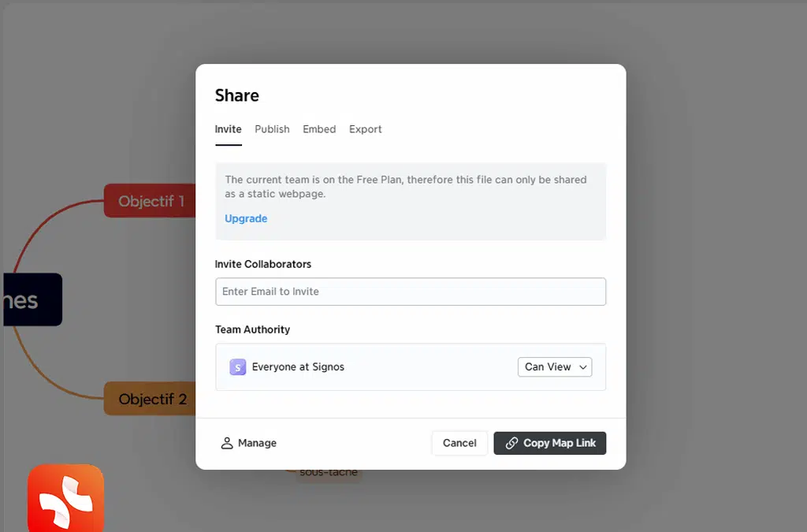Click the person icon beside Manage
This screenshot has height=532, width=807.
(x=227, y=443)
